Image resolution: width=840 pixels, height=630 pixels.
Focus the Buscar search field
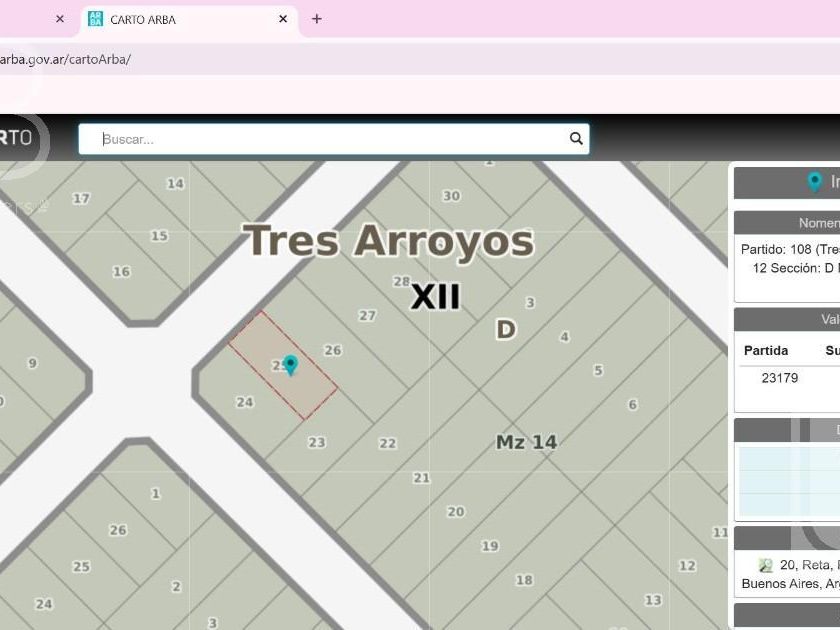click(334, 139)
